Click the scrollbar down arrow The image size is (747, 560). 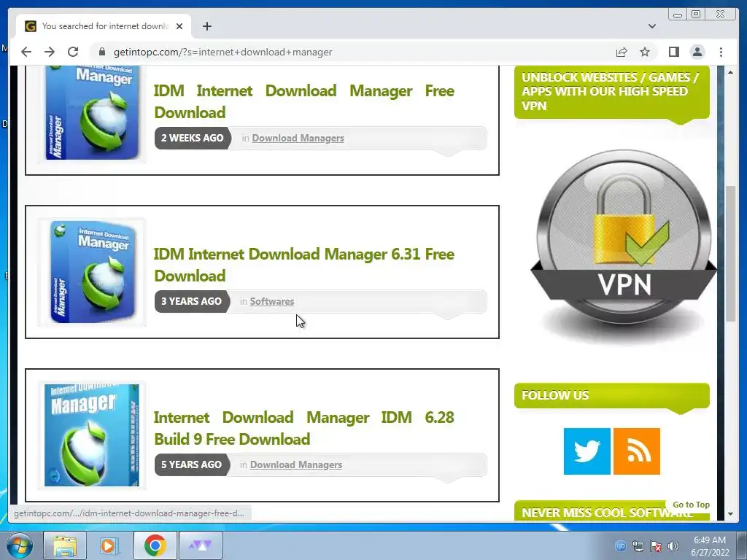tap(730, 514)
